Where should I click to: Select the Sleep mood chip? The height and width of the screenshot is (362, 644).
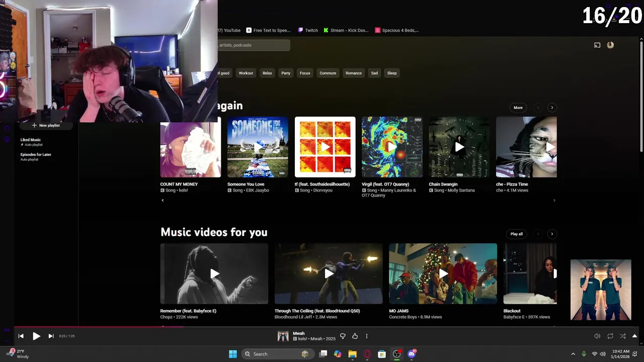coord(392,73)
